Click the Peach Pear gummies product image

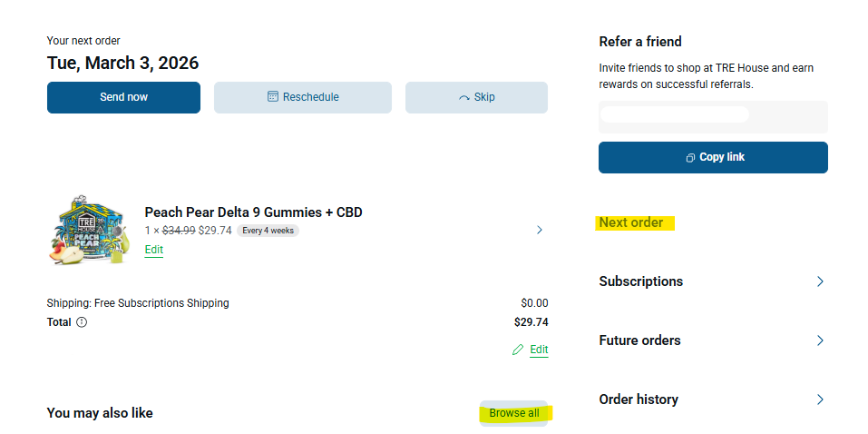click(89, 230)
